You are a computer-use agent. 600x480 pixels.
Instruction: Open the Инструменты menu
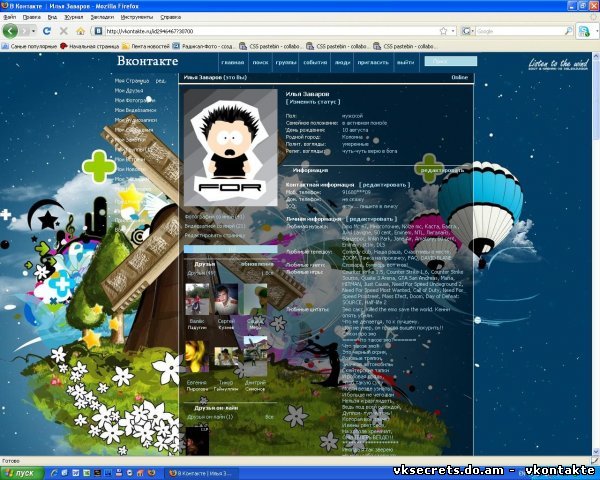pyautogui.click(x=137, y=17)
